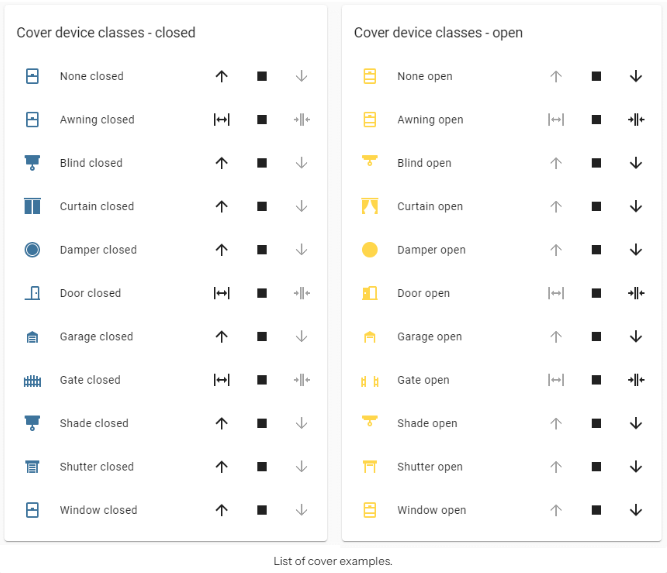The width and height of the screenshot is (667, 573).
Task: Click the Shutter closed icon
Action: 32,467
